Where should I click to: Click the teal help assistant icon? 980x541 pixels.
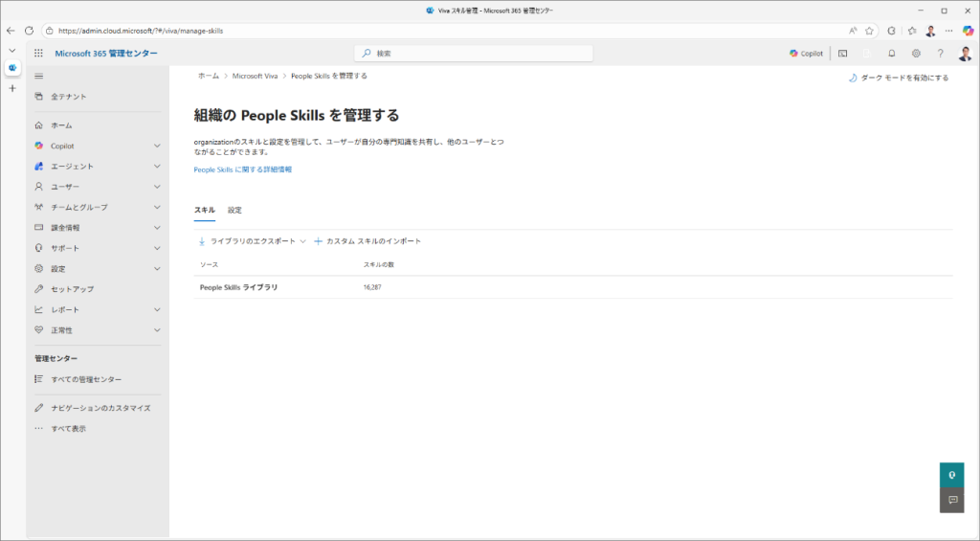(951, 475)
